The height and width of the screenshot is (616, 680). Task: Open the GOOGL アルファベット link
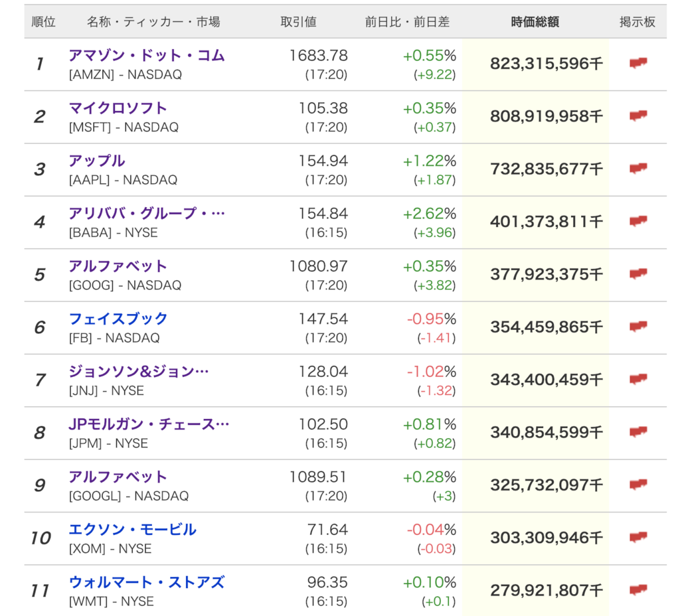tap(118, 477)
